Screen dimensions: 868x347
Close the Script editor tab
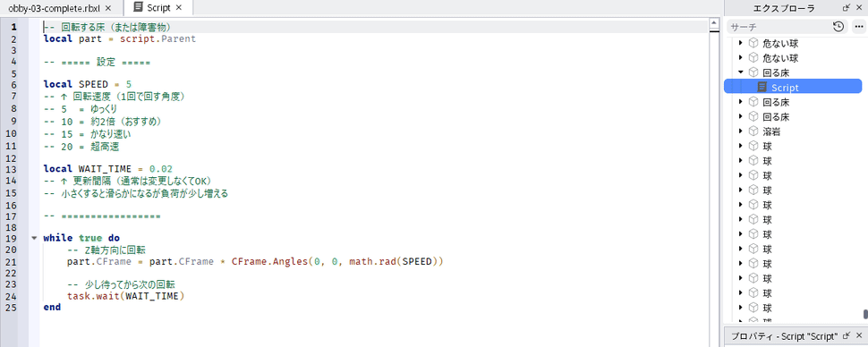[178, 8]
